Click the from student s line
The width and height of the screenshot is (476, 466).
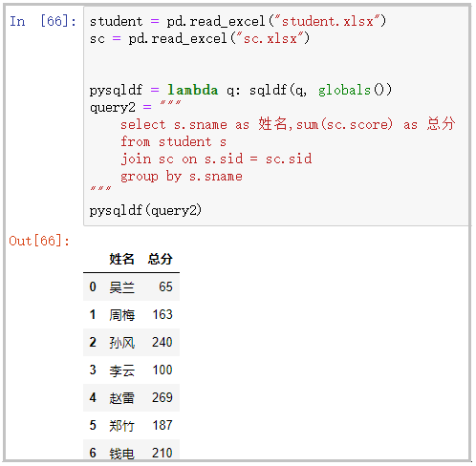tap(174, 142)
